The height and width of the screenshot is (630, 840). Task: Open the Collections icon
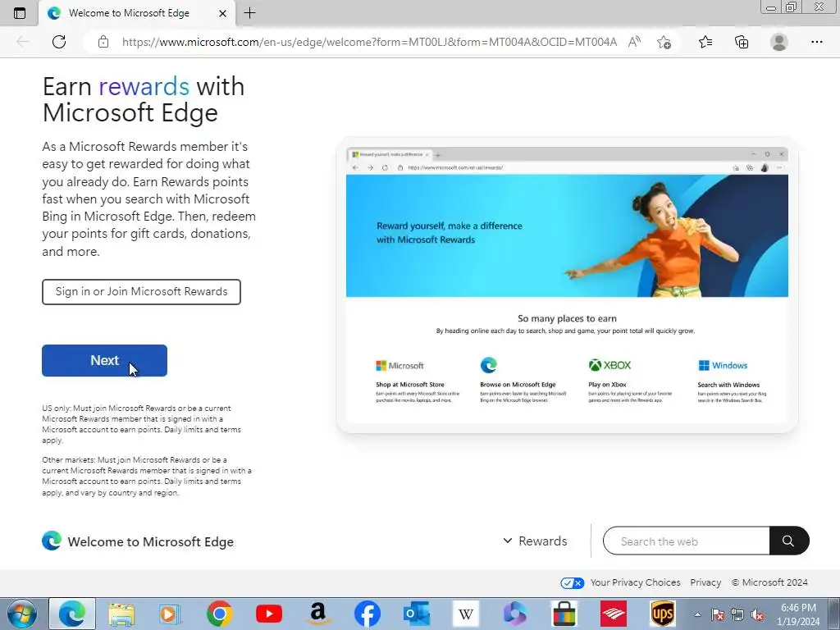point(742,42)
